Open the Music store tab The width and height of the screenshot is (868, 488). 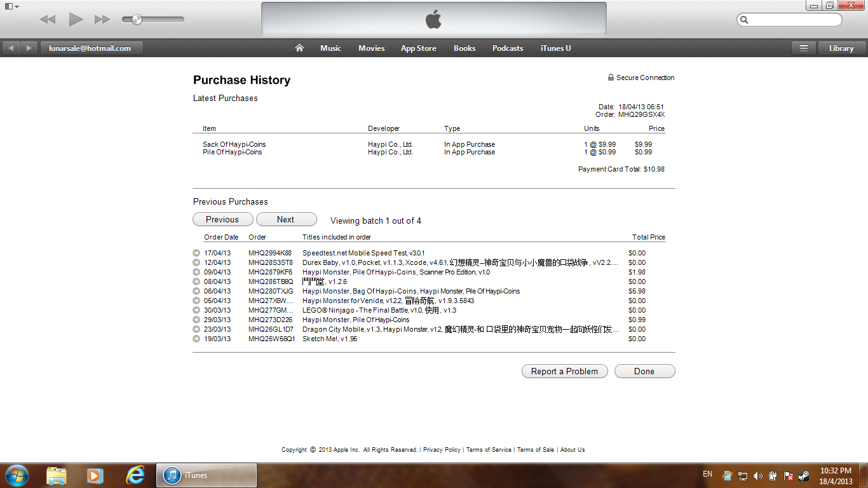click(330, 48)
